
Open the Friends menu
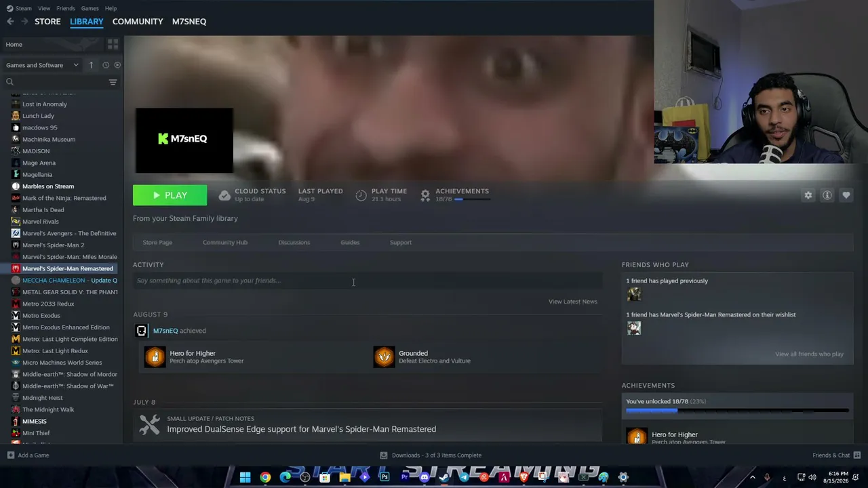[x=66, y=8]
